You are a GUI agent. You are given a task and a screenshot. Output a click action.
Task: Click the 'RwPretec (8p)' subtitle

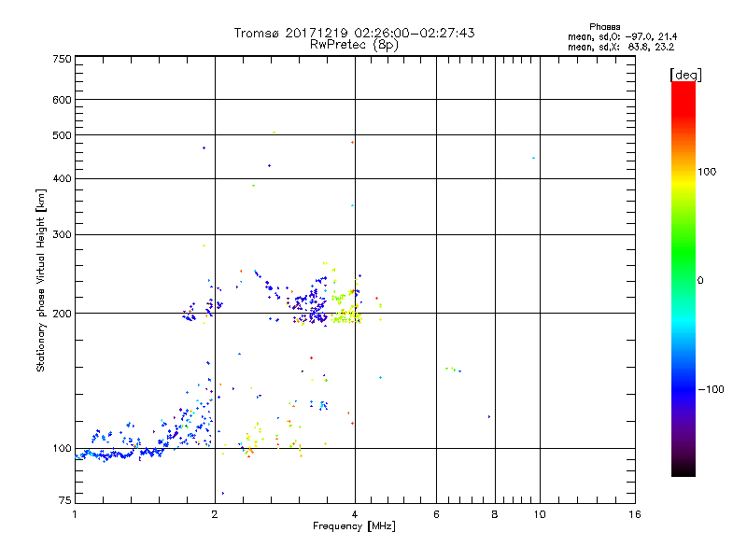point(354,45)
